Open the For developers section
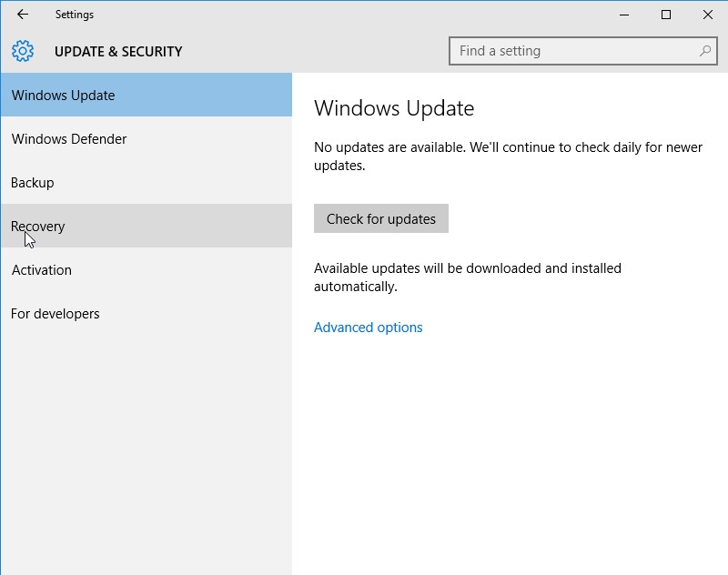728x575 pixels. (x=147, y=313)
